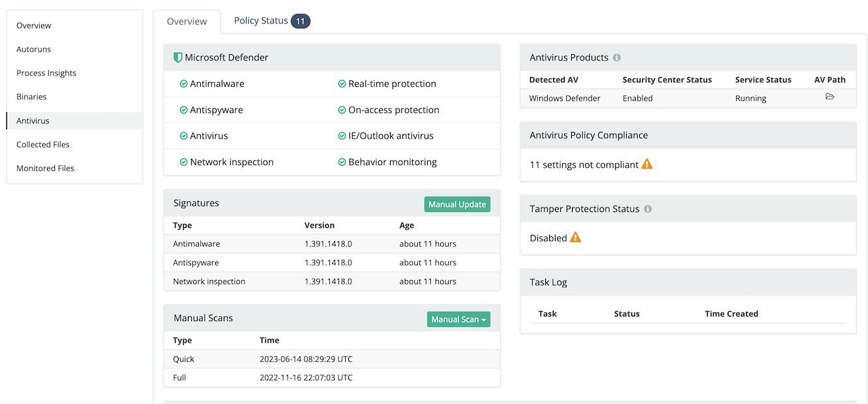Click the Security Center Status column header
Screen dimensions: 868x404
click(x=667, y=80)
